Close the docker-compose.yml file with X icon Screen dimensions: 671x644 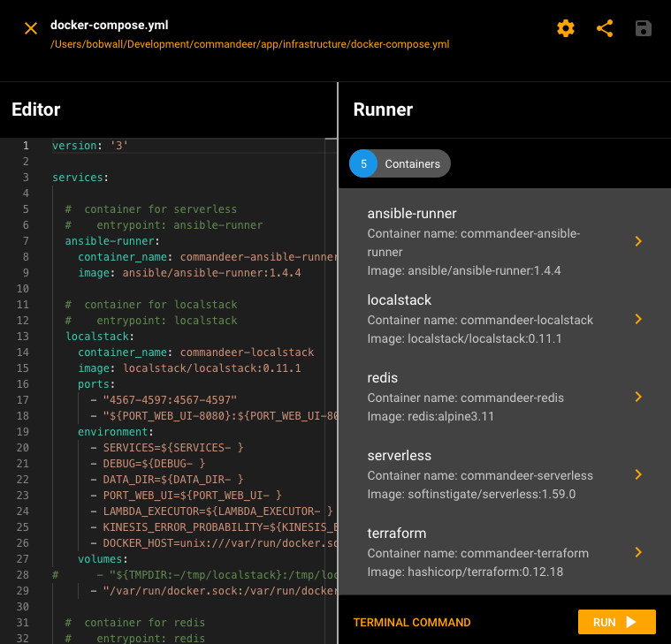coord(31,28)
